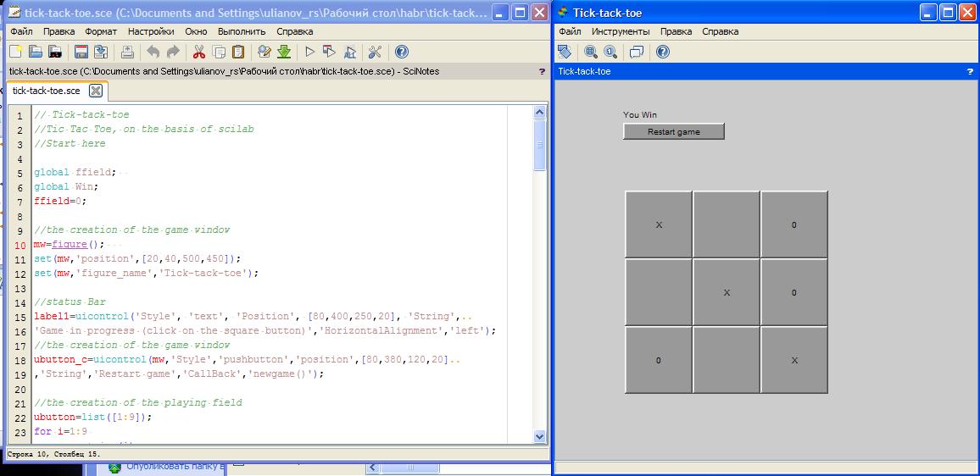Click left arrow of background window's horizontal scrollbar
The width and height of the screenshot is (980, 476).
[373, 468]
